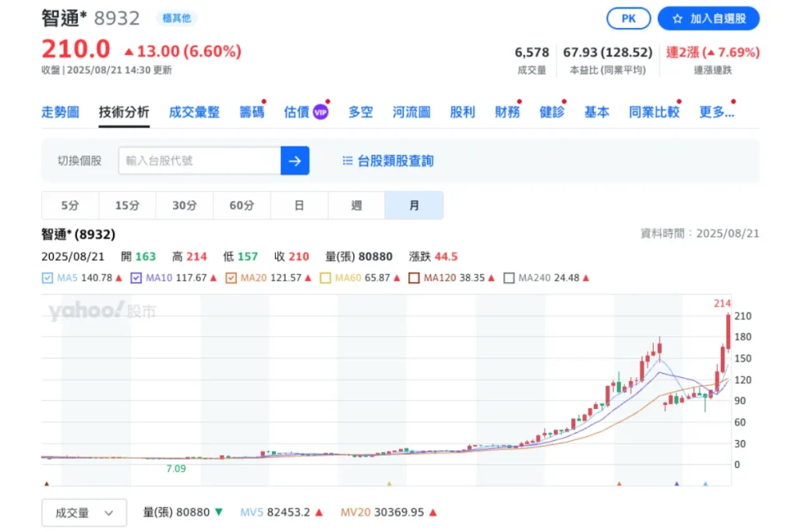The image size is (798, 532).
Task: Add stock via 加入自選股 button
Action: (x=708, y=19)
